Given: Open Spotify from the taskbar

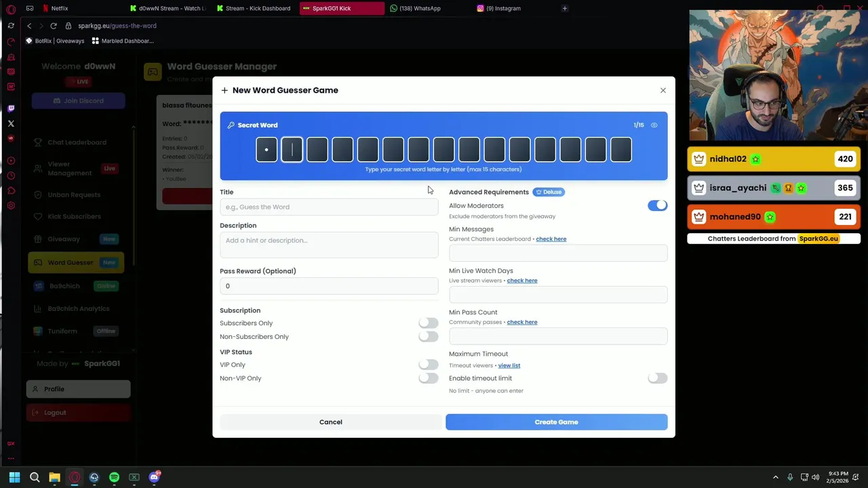Looking at the screenshot, I should [114, 477].
